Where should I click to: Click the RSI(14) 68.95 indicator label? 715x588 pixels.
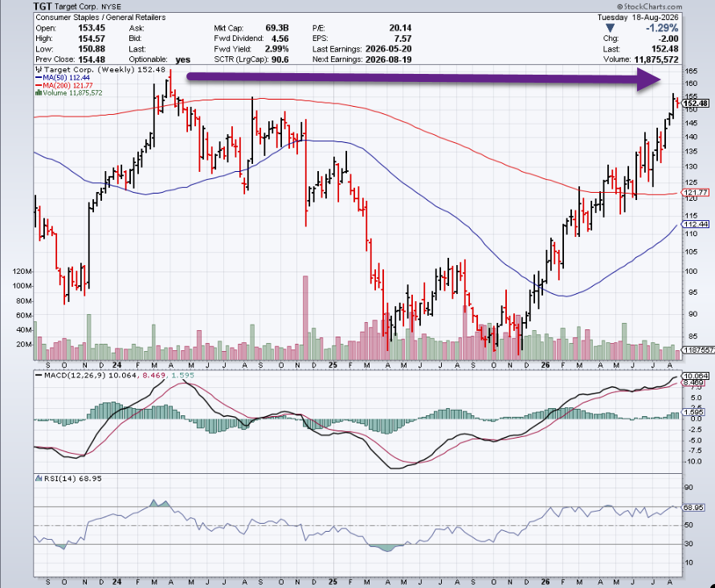69,479
